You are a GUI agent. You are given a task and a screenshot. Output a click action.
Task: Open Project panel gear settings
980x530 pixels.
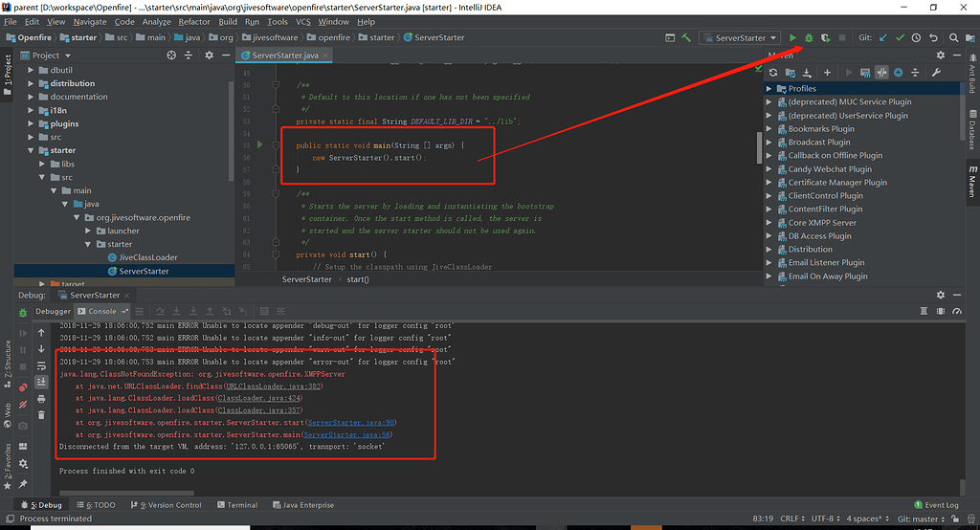[210, 55]
